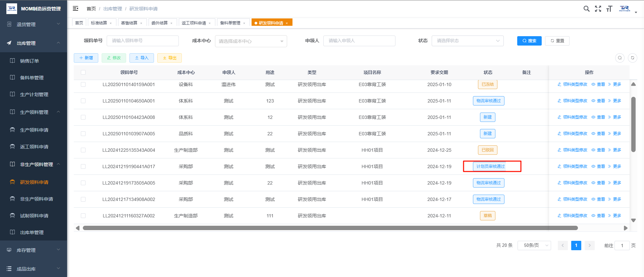Open the 成本中心 dropdown
This screenshot has height=277, width=644.
coord(251,41)
